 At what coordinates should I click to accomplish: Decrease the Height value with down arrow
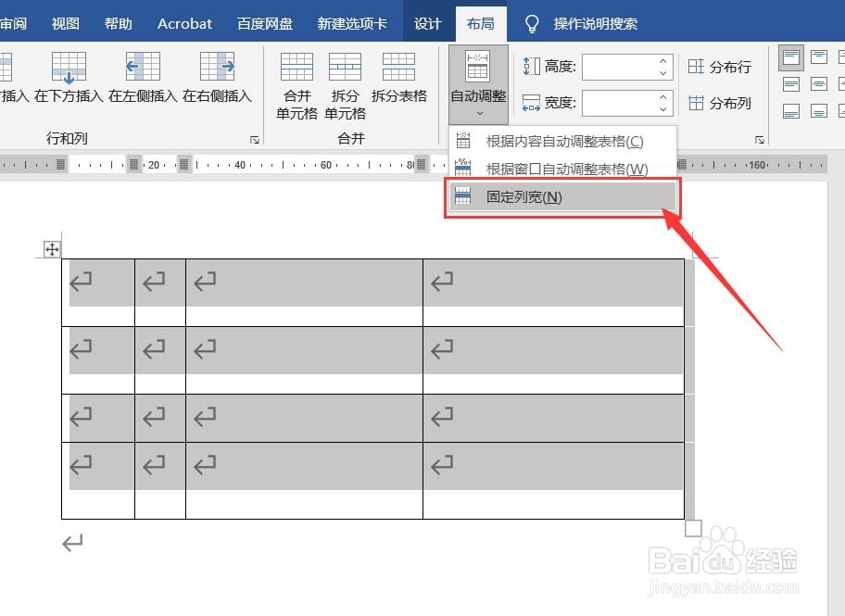point(663,73)
